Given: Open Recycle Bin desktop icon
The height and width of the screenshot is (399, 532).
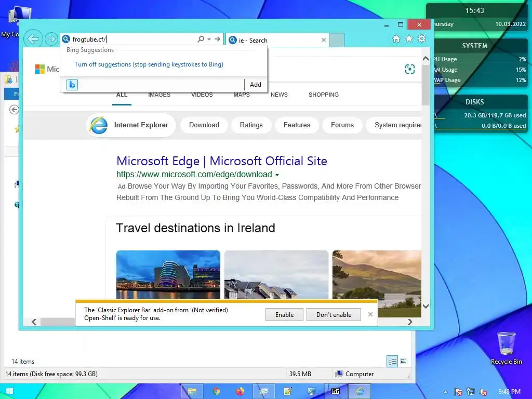Looking at the screenshot, I should pyautogui.click(x=506, y=349).
